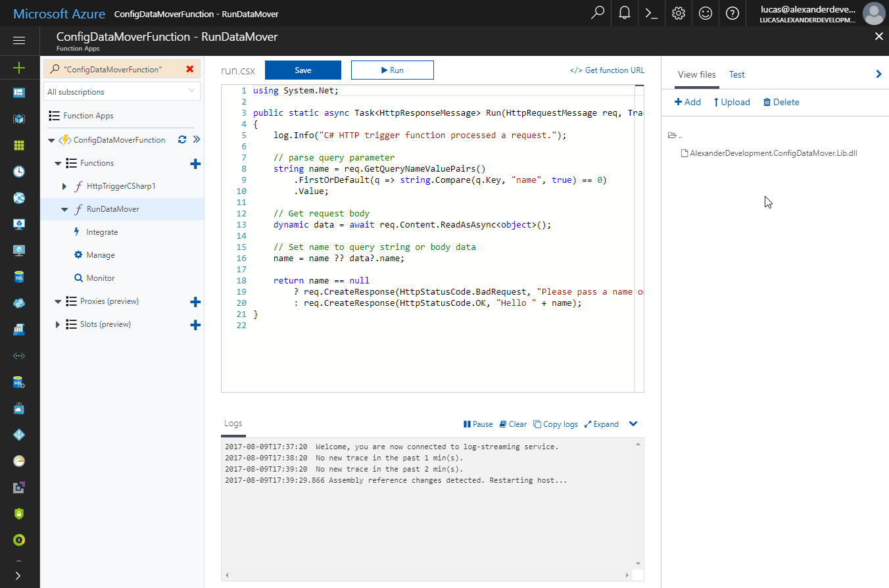
Task: Open feedback smiley icon
Action: 706,13
